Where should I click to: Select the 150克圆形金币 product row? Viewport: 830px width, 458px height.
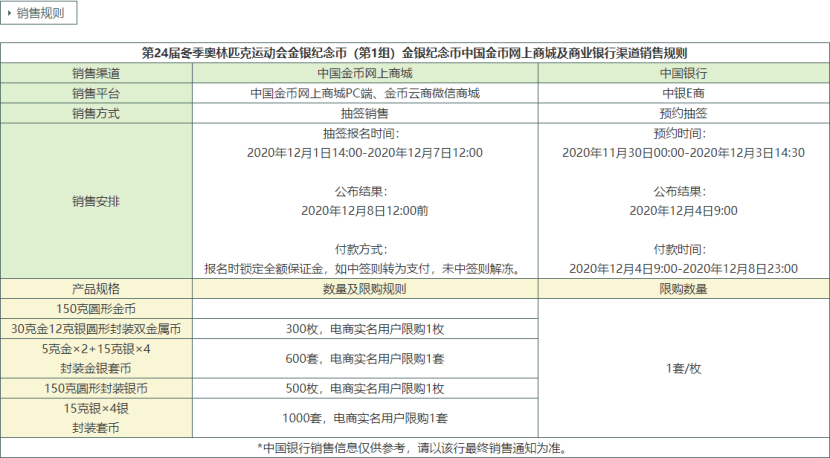96,309
